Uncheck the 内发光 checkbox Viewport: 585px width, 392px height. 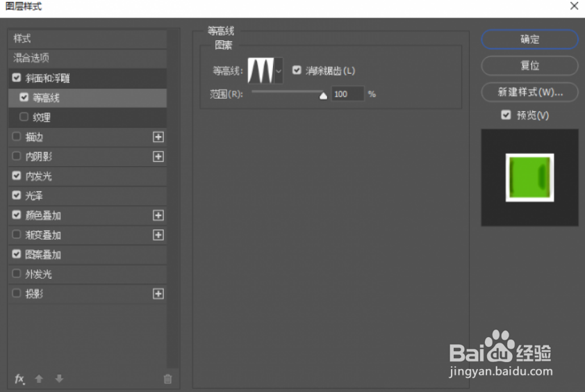coord(17,175)
